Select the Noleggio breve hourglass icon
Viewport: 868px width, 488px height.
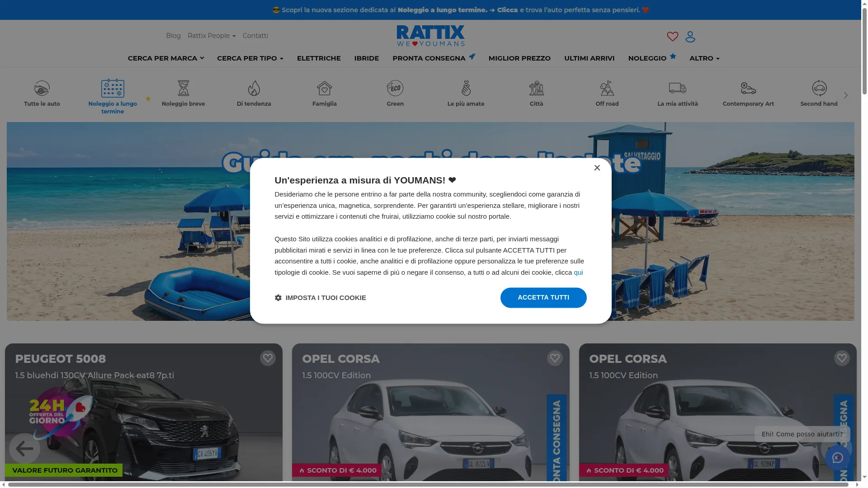183,88
